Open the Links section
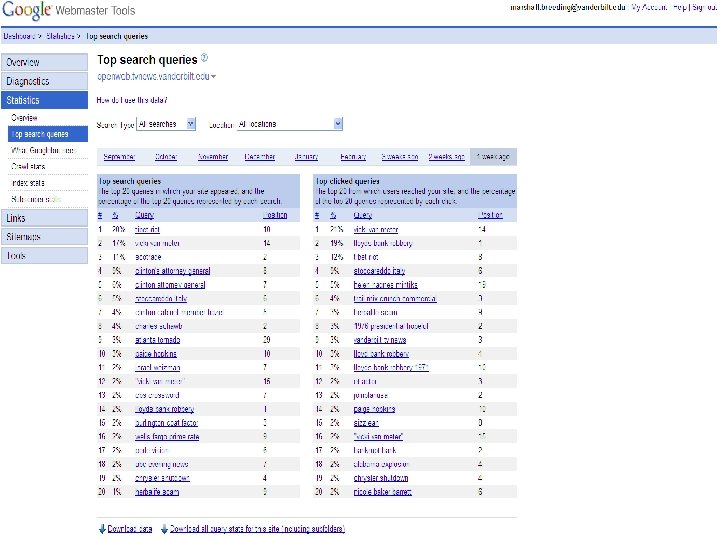 click(44, 218)
